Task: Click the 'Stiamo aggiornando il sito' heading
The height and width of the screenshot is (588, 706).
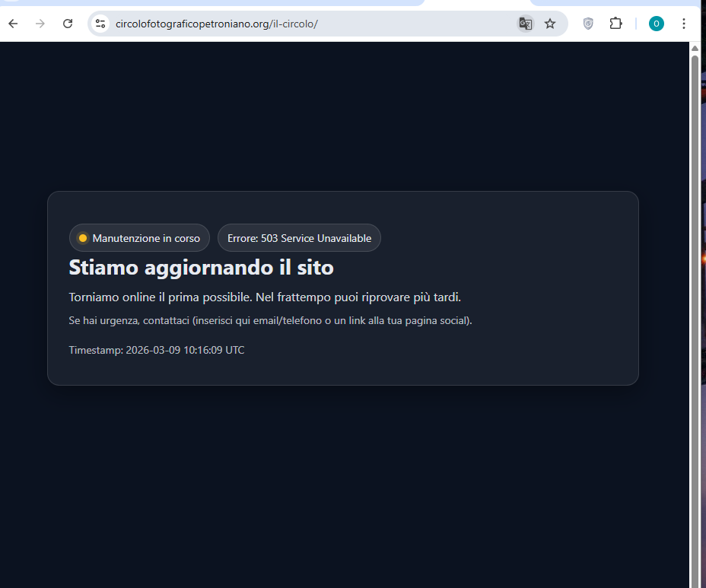Action: coord(202,268)
